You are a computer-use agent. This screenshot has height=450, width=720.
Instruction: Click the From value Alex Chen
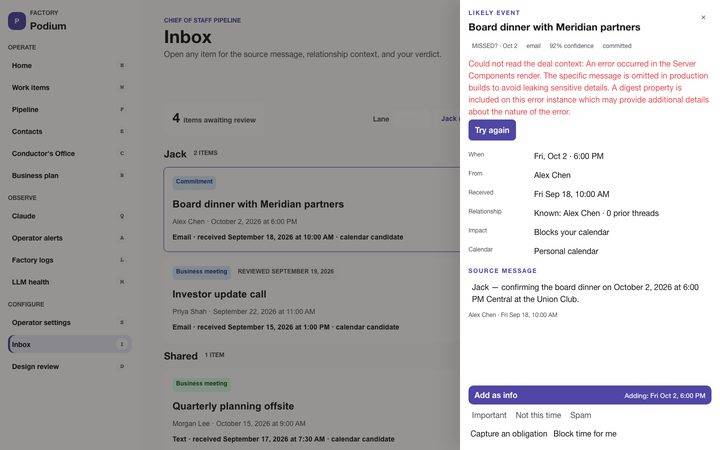click(552, 175)
